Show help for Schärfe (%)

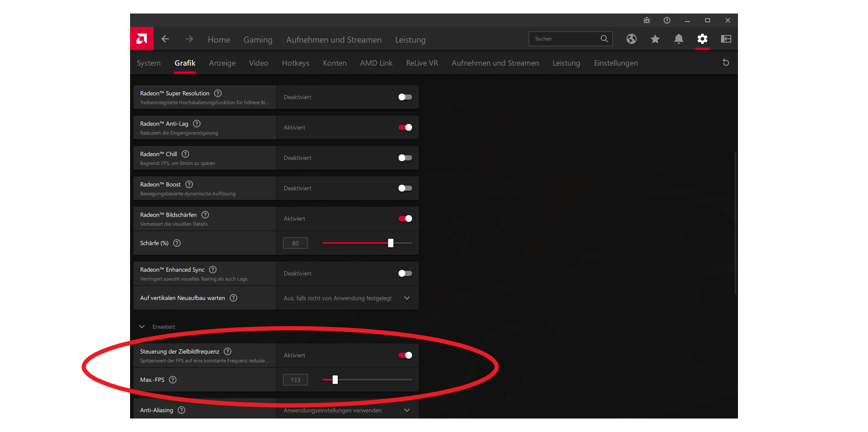pos(177,243)
